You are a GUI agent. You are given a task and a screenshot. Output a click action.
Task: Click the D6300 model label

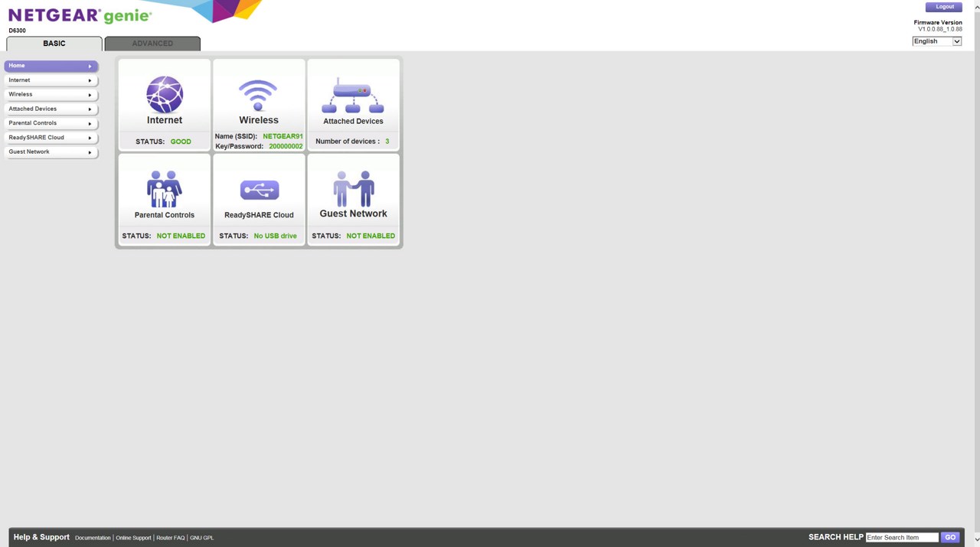(x=17, y=31)
